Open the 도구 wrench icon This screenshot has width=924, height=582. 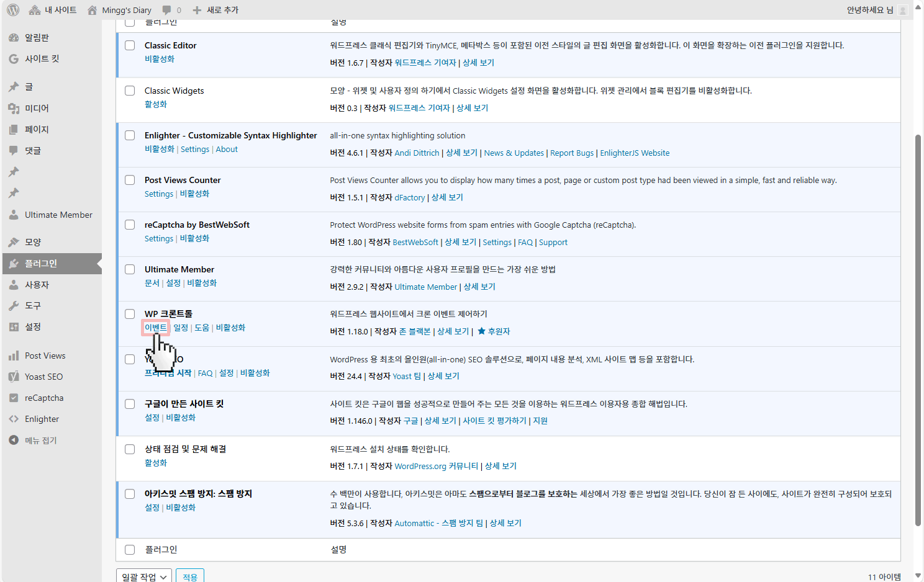14,306
